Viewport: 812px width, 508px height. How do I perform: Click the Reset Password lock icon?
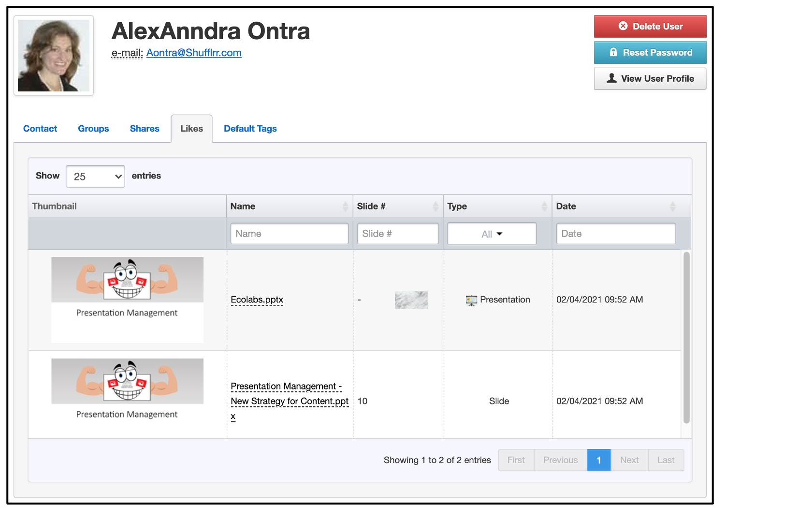point(613,52)
